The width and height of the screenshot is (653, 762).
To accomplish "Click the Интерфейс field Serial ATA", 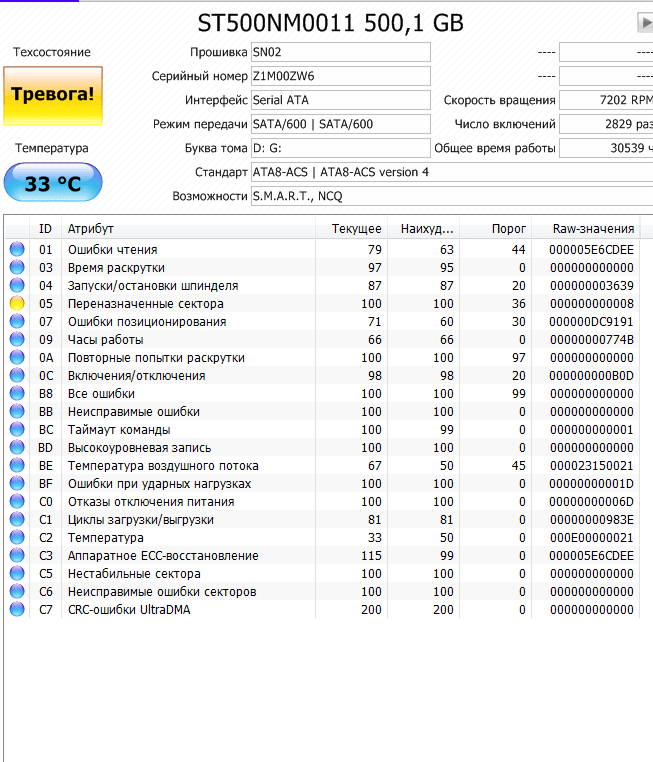I will pyautogui.click(x=341, y=100).
